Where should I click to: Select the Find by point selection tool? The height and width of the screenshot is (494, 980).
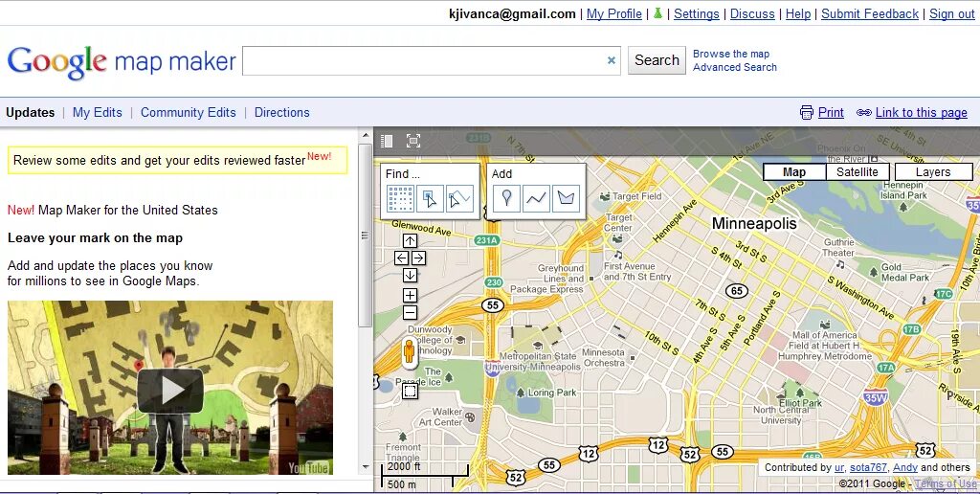430,199
